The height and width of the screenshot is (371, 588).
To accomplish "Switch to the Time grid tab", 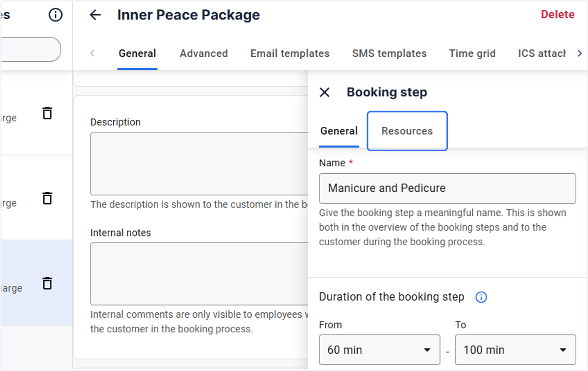I will (x=472, y=53).
